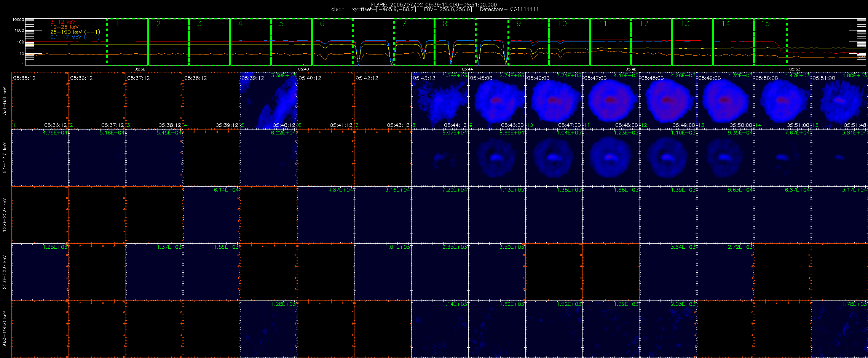Click the '05:51:48' end time label

pos(855,125)
